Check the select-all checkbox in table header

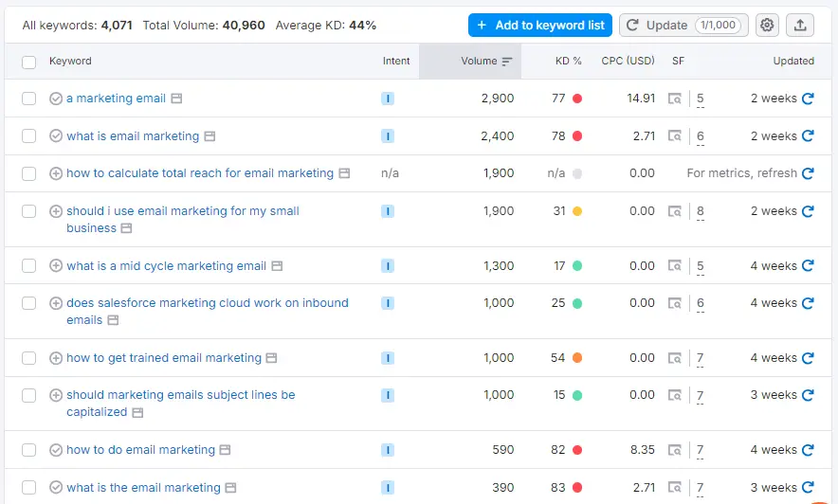tap(29, 62)
